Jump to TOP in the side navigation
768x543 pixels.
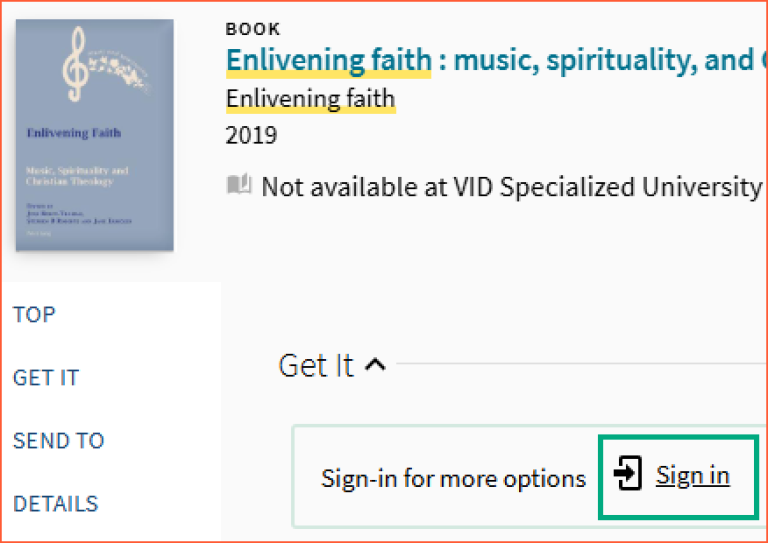pyautogui.click(x=34, y=314)
